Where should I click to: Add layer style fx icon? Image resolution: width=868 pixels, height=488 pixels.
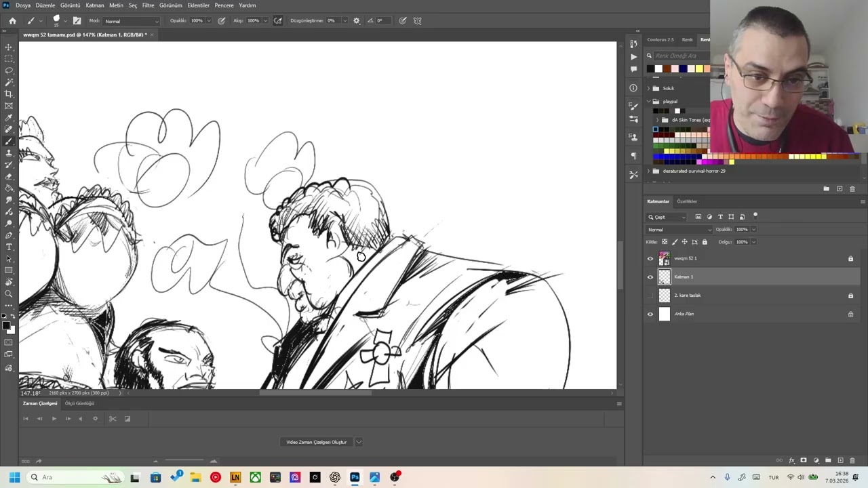pyautogui.click(x=791, y=460)
